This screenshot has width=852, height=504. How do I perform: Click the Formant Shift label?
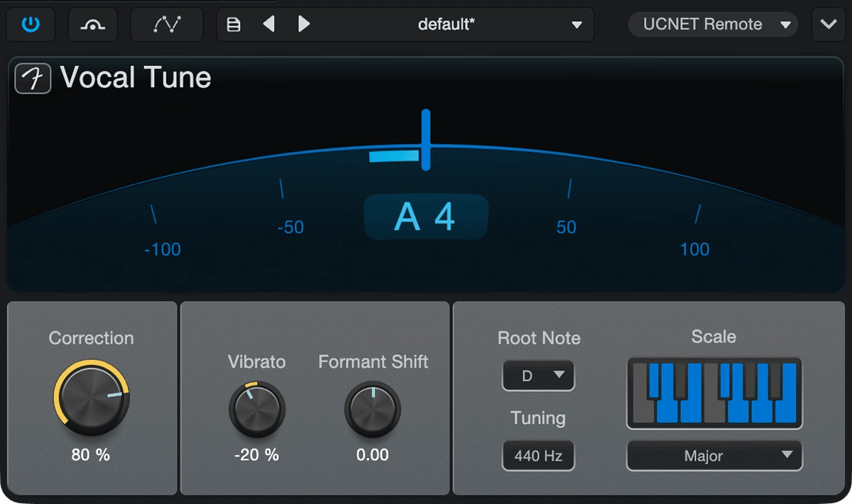[373, 362]
